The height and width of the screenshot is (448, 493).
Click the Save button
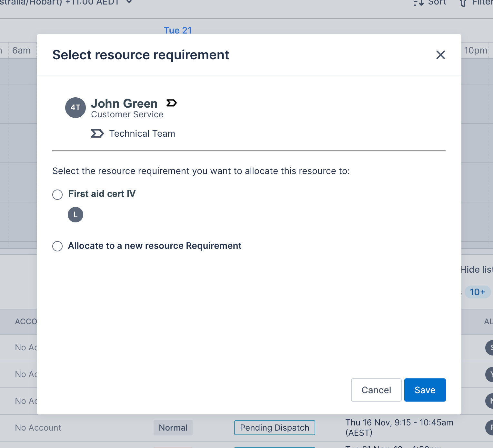pyautogui.click(x=425, y=390)
